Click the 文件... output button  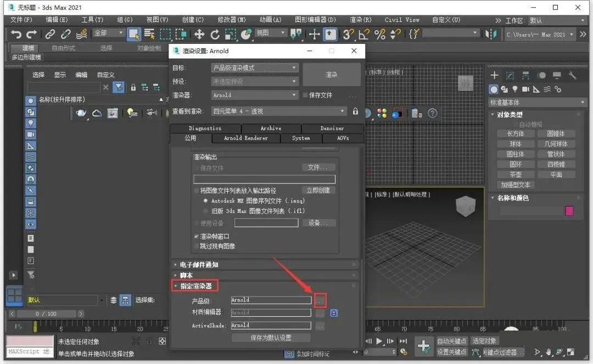(x=318, y=167)
